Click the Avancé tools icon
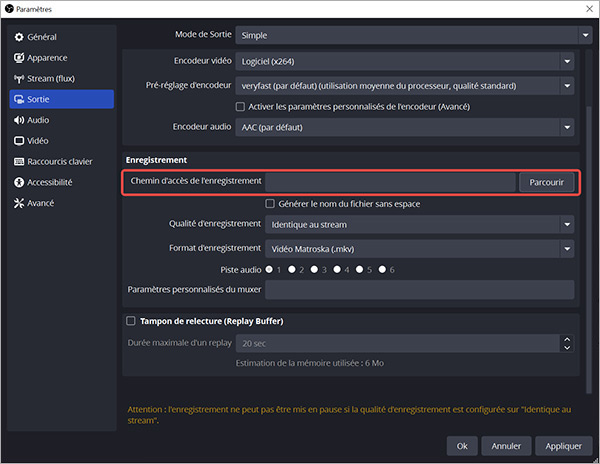The image size is (600, 464). click(19, 203)
